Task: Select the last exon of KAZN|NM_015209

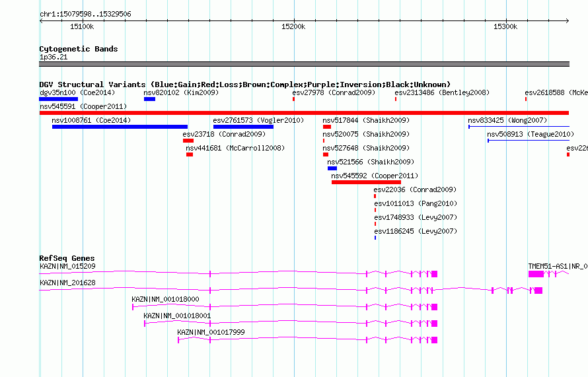Action: [435, 274]
